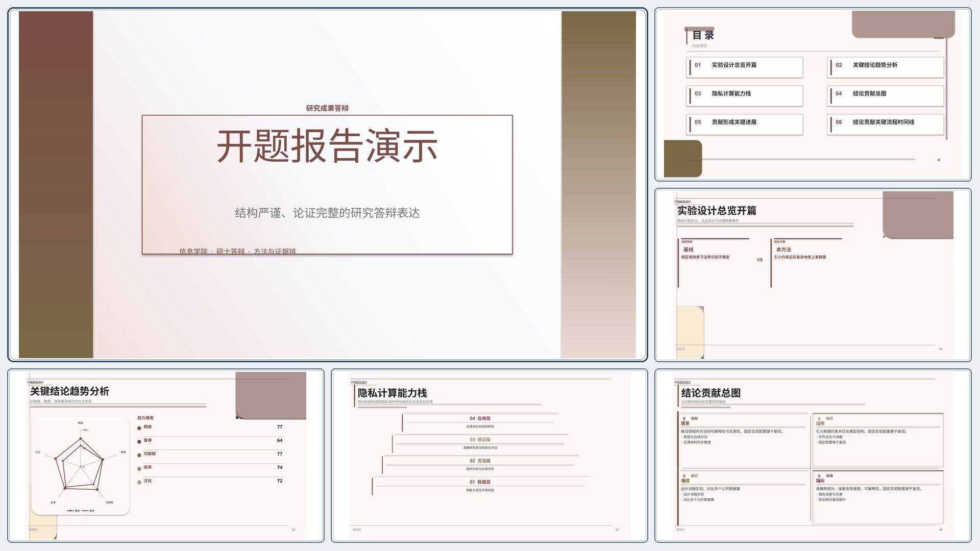The image size is (980, 551).
Task: Click the 泛化 row color dot
Action: tap(139, 482)
